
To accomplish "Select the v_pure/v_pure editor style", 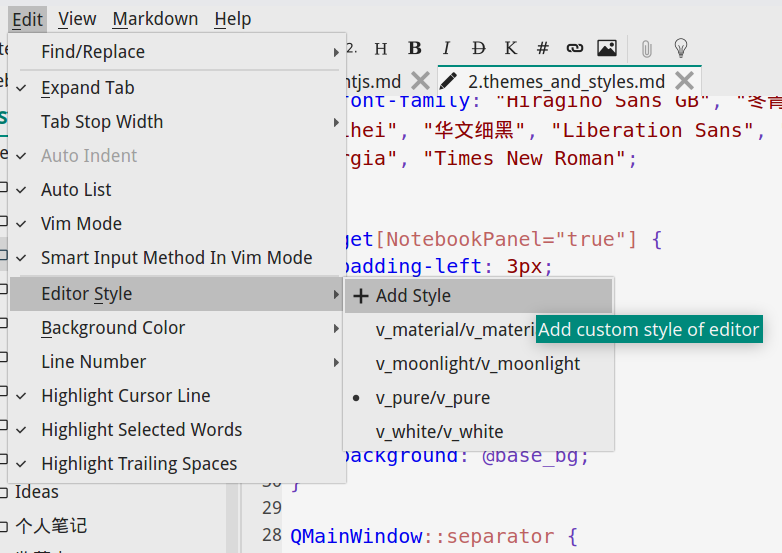I will 479,398.
